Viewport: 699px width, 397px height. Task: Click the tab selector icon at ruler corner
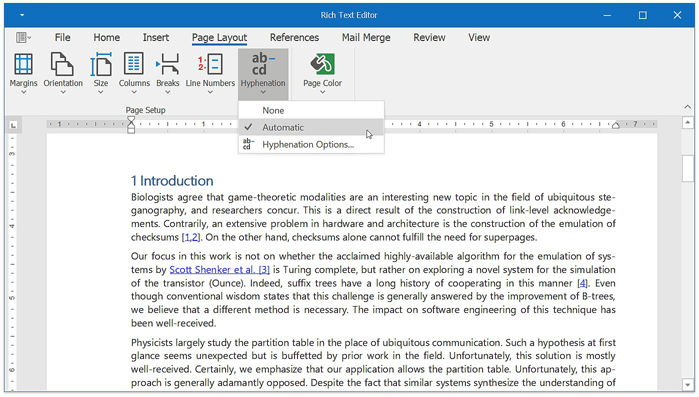tap(13, 125)
